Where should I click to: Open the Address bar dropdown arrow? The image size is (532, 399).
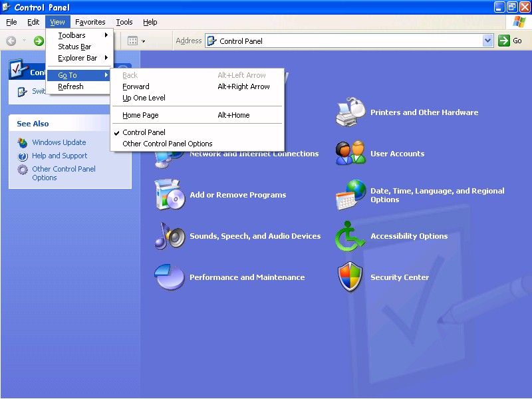[x=487, y=41]
